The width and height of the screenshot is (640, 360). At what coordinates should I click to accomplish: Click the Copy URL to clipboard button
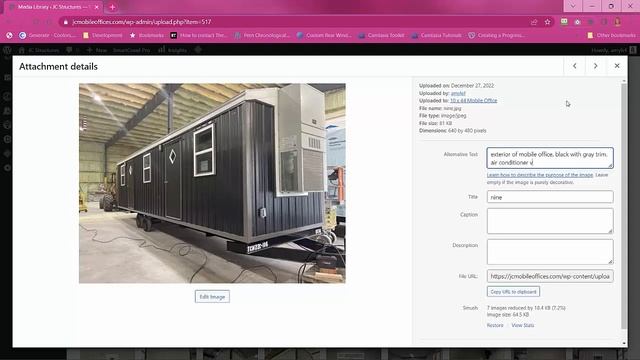coord(513,292)
